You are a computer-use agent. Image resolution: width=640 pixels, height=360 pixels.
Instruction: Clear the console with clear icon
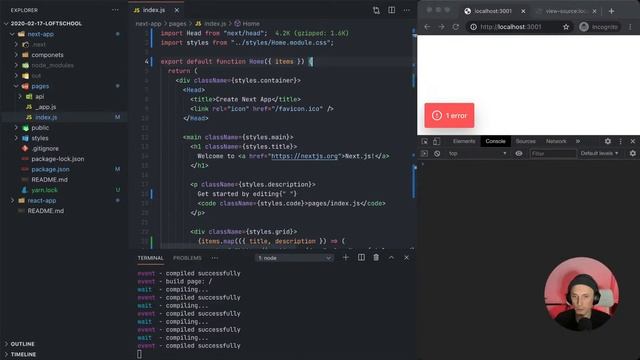pyautogui.click(x=437, y=153)
